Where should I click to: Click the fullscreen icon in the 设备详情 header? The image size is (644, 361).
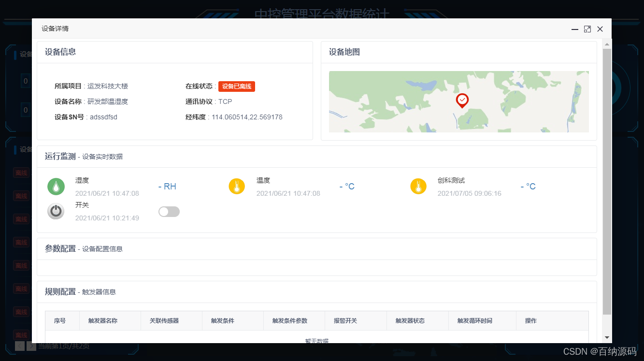(x=587, y=29)
